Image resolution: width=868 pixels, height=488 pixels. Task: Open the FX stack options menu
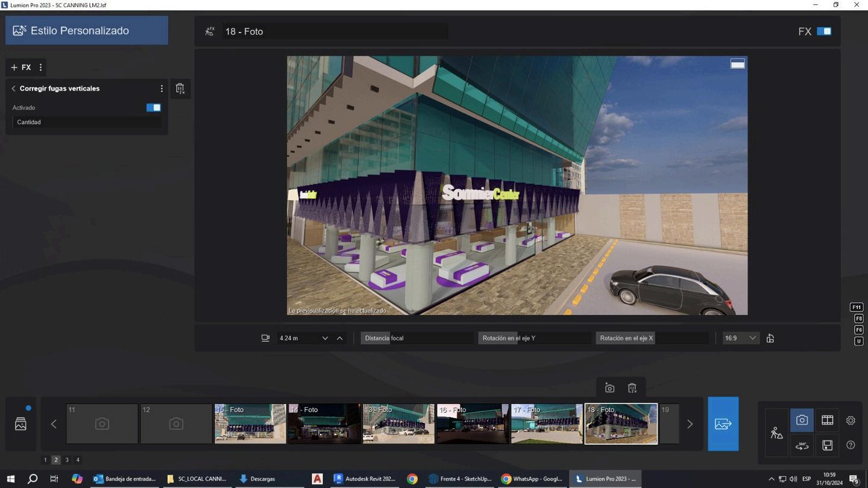click(x=40, y=67)
